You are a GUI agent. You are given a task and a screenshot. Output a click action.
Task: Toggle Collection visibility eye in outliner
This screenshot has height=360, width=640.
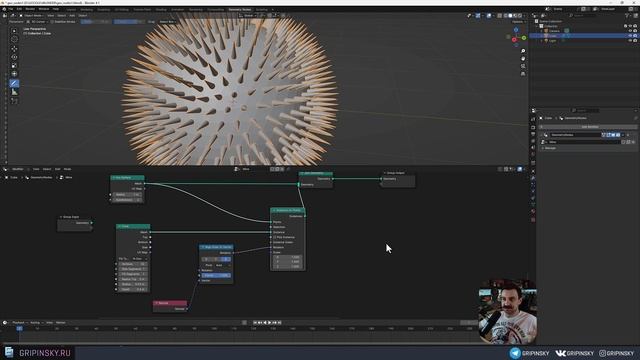(x=630, y=26)
